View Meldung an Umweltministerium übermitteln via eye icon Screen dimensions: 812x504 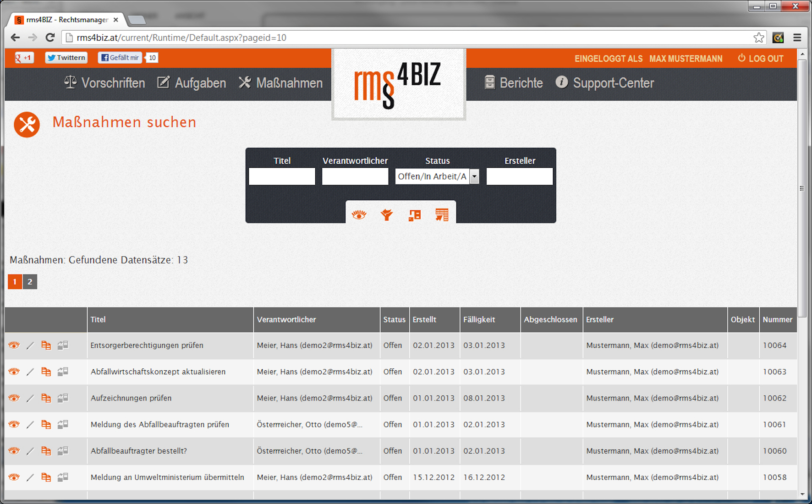click(x=14, y=477)
